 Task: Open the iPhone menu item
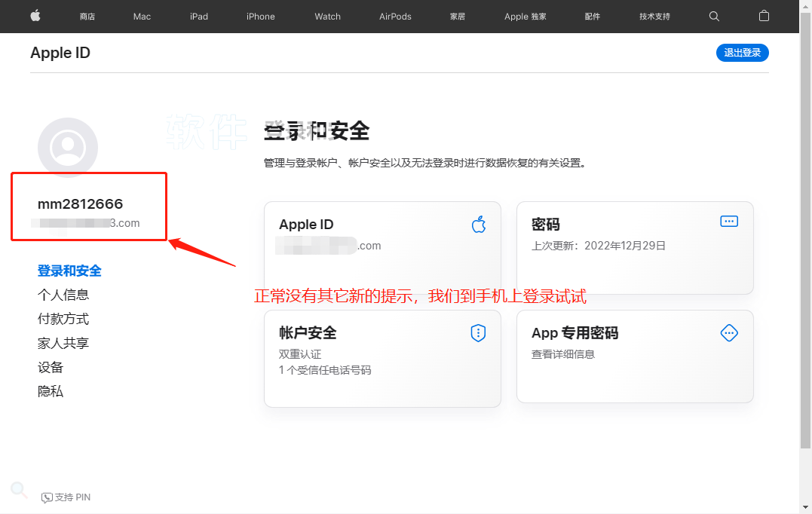(261, 17)
